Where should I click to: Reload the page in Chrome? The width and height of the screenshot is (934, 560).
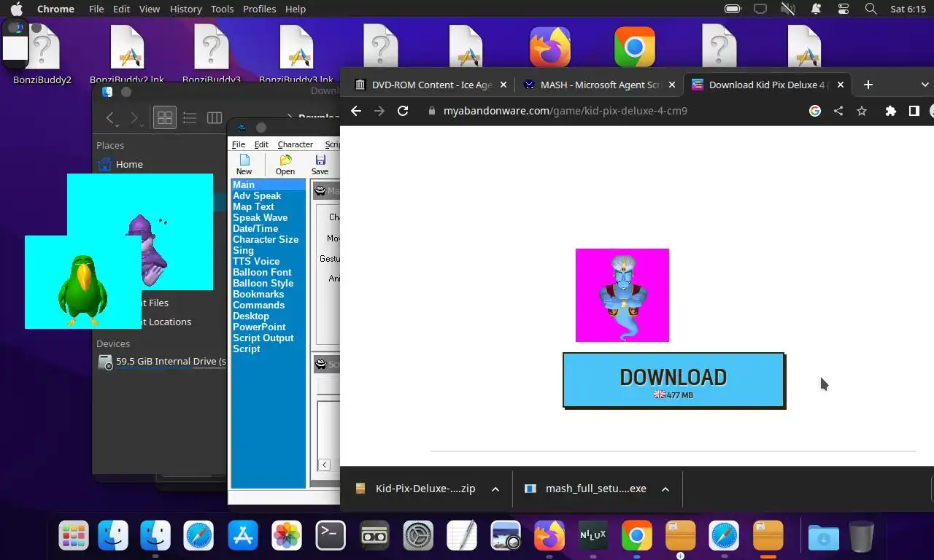[x=403, y=111]
